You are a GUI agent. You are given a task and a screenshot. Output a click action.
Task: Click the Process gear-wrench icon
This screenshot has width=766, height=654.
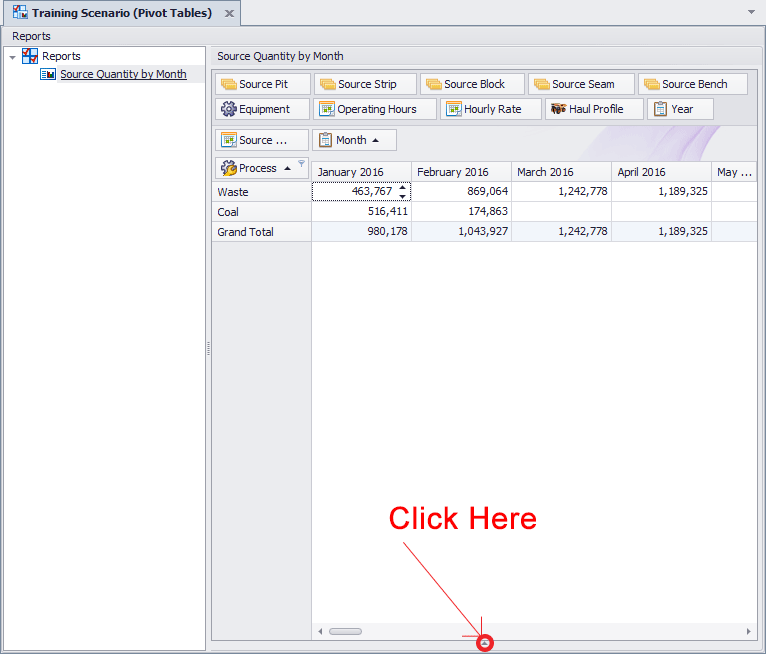[x=228, y=168]
